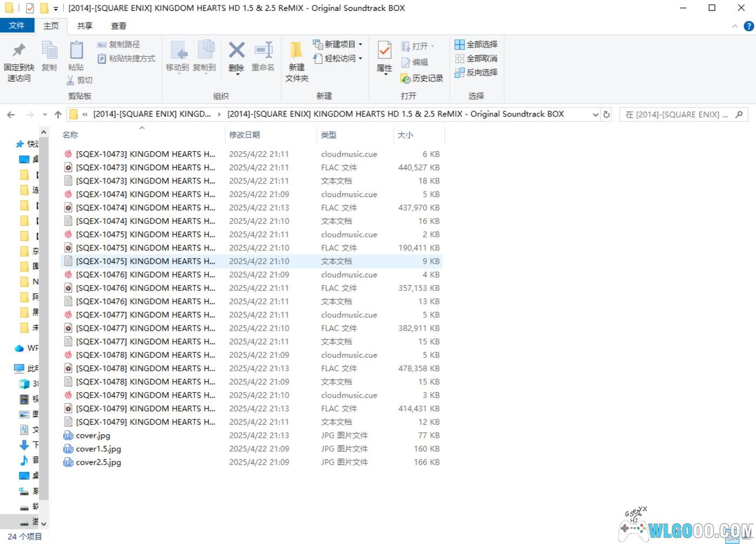Click the Pin to Quick Access icon
756x544 pixels.
(19, 51)
